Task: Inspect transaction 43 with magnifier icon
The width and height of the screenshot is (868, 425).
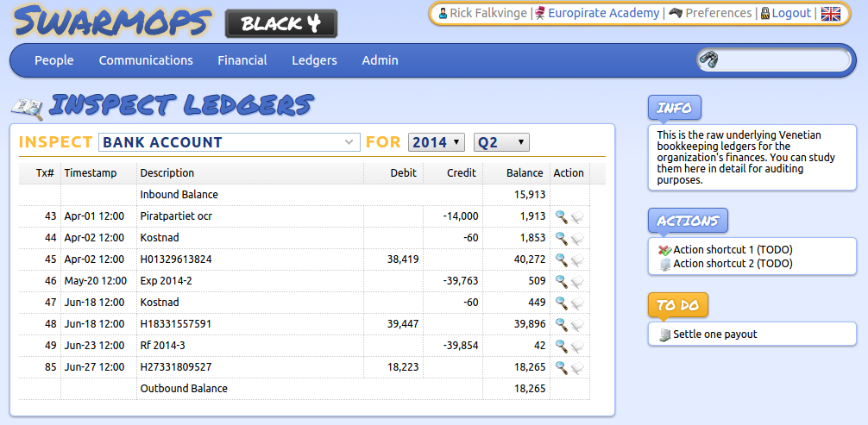Action: point(562,216)
